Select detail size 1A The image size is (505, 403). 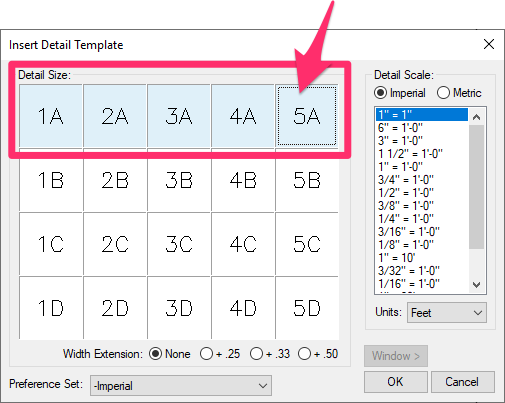tap(51, 116)
